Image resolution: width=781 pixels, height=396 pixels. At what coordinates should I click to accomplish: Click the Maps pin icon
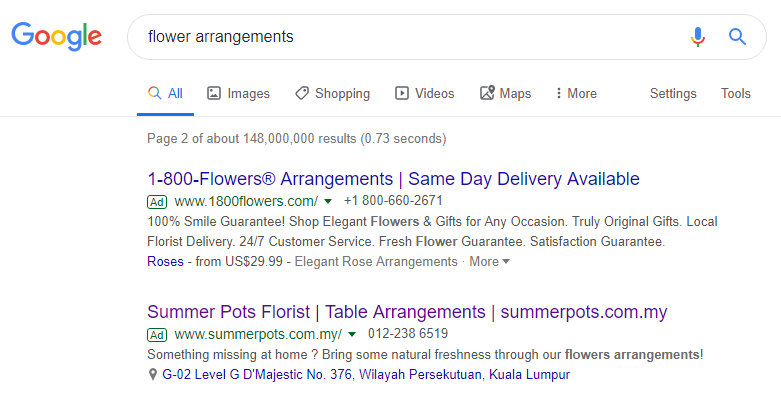(487, 93)
